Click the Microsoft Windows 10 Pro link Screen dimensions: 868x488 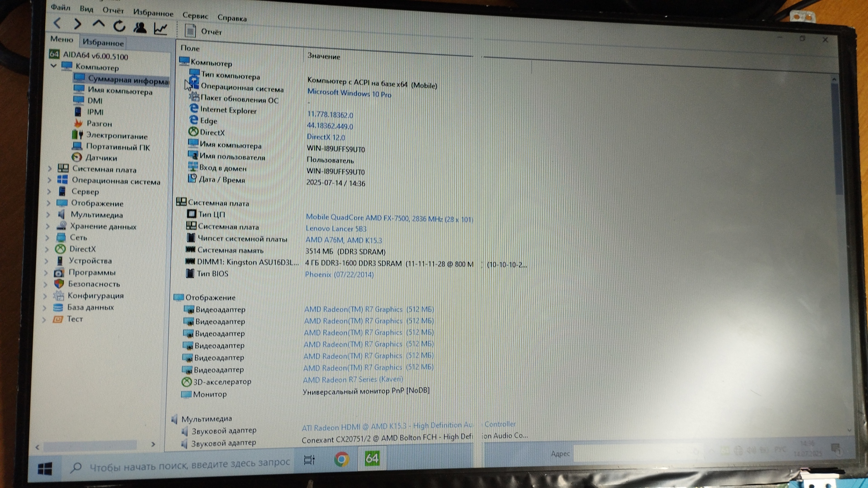tap(349, 93)
